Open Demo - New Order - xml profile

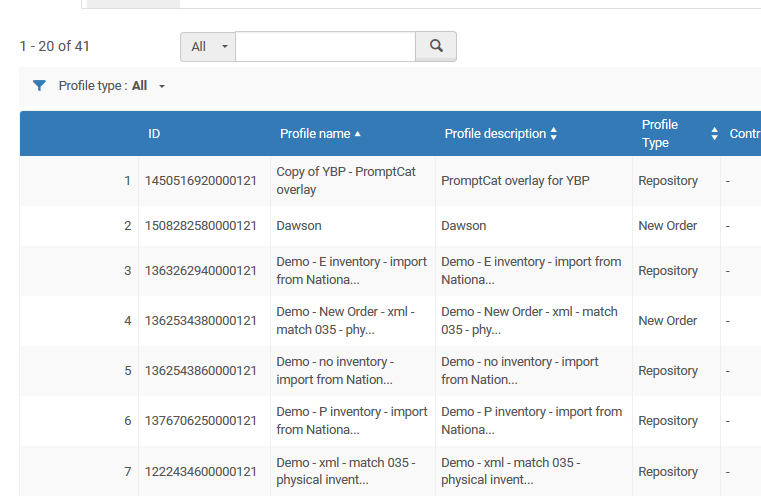(x=345, y=321)
